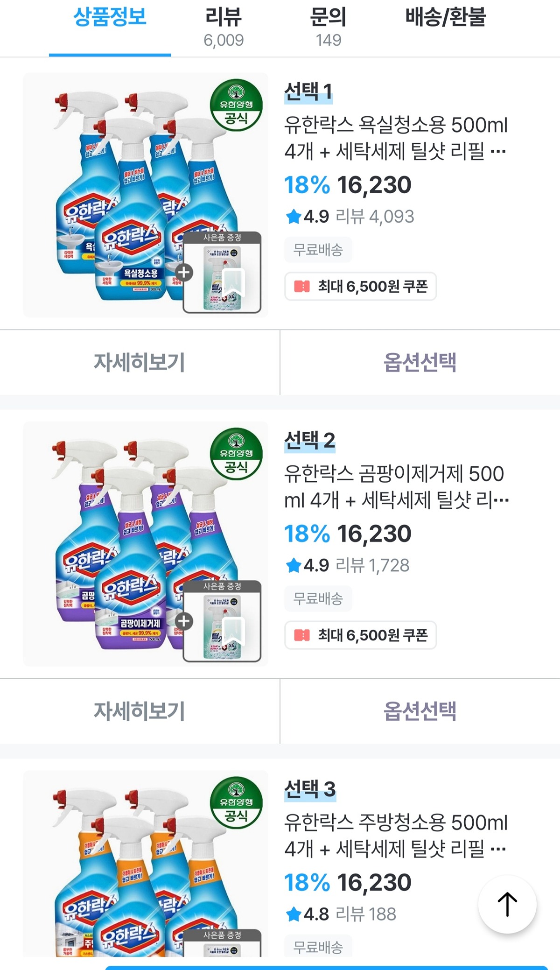Tap the scroll-to-top arrow button

point(507,904)
